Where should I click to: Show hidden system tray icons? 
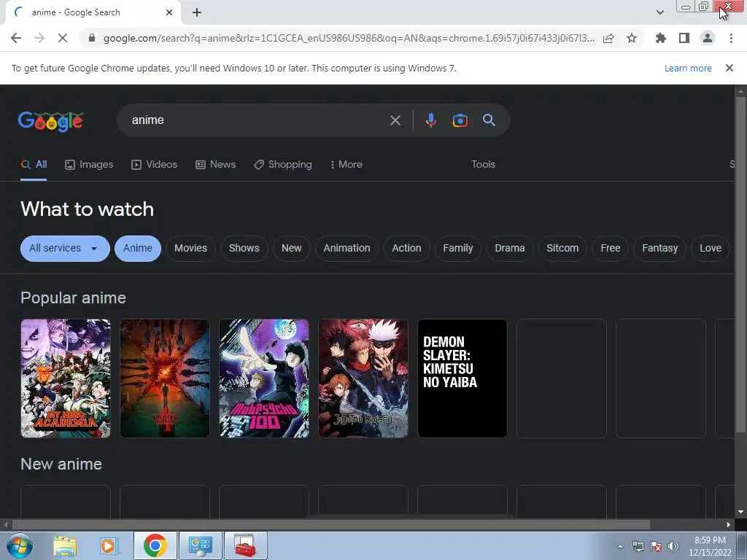[x=620, y=546]
